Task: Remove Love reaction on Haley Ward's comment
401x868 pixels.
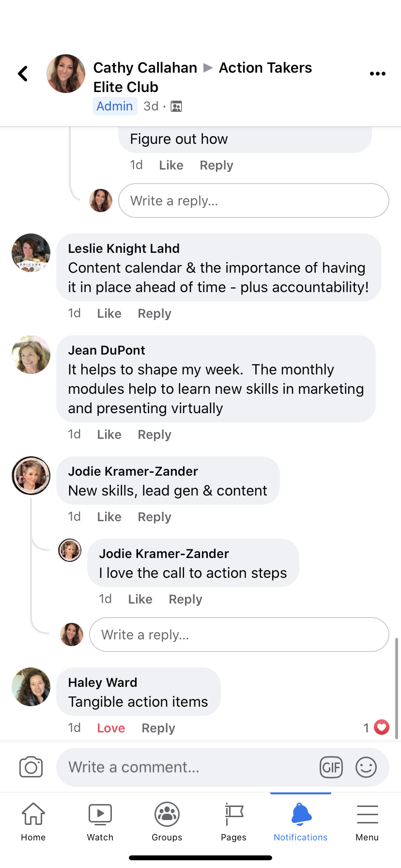Action: click(x=111, y=728)
